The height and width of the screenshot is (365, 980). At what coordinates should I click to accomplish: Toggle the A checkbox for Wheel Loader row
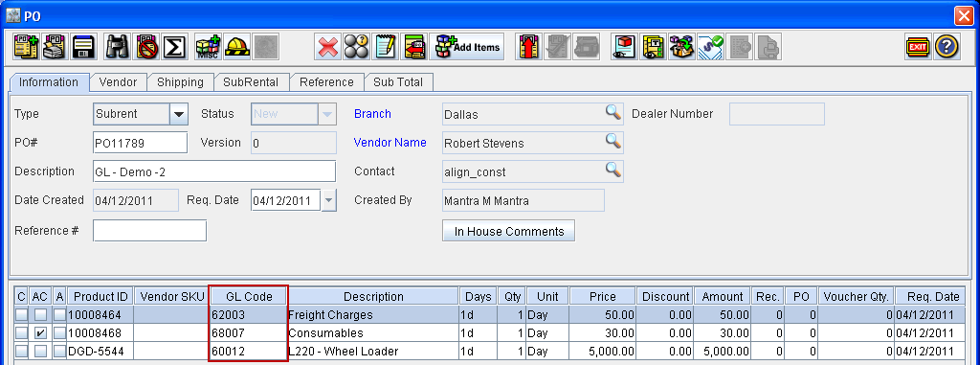(x=59, y=352)
